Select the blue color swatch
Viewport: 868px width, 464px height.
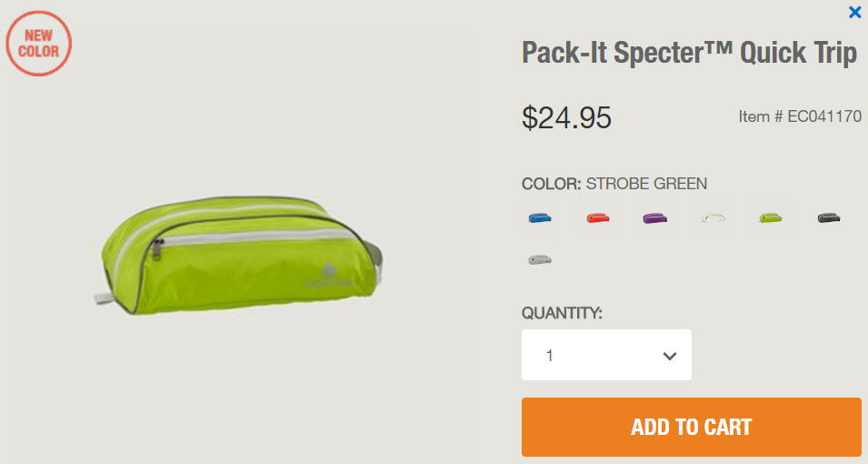click(x=540, y=218)
